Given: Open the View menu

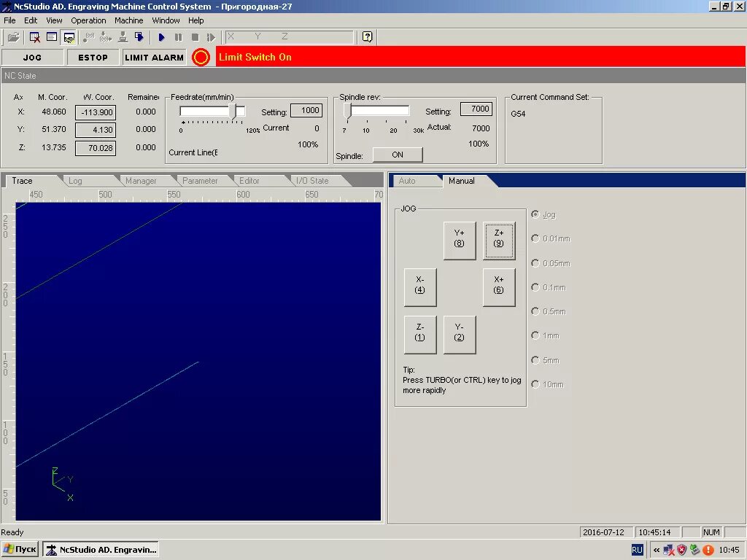Looking at the screenshot, I should (54, 20).
